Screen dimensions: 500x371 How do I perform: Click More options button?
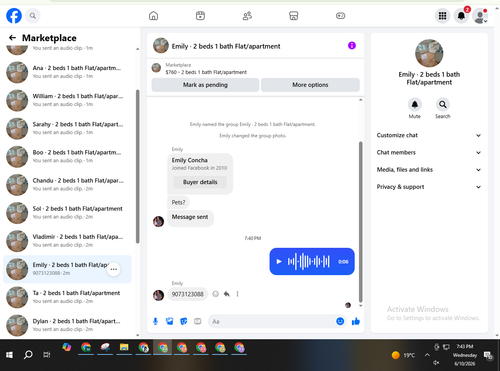310,85
